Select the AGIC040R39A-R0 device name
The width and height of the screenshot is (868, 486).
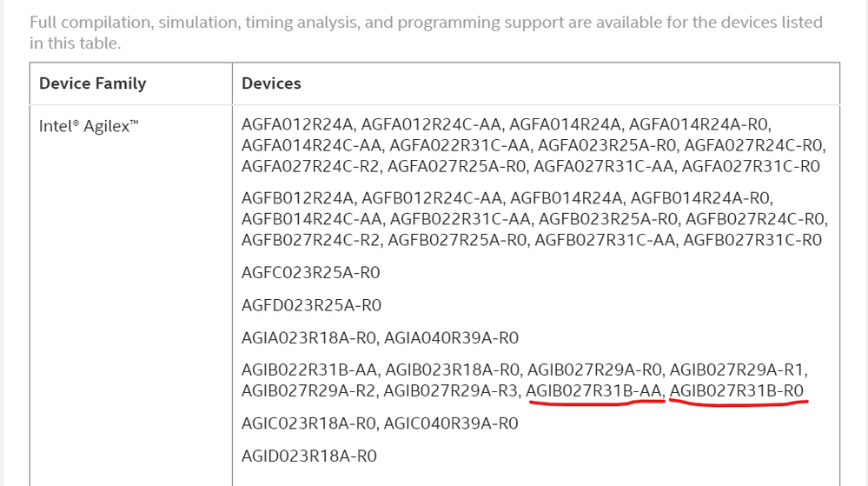451,423
